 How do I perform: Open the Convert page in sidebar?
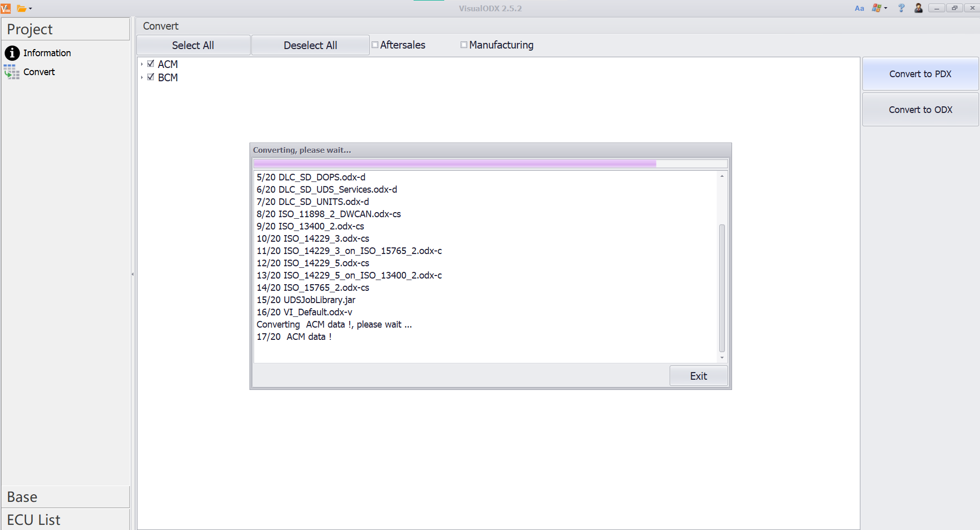pyautogui.click(x=39, y=72)
